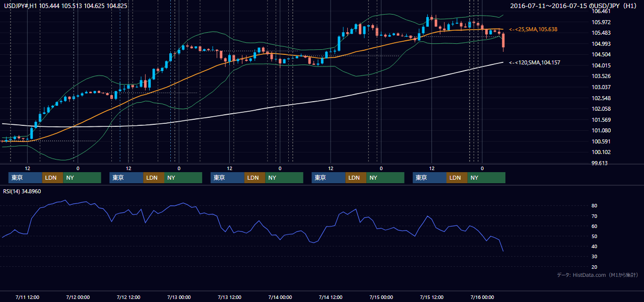Select the 7/14 12:00 date marker
Viewport: 644px width, 302px height.
[x=330, y=297]
